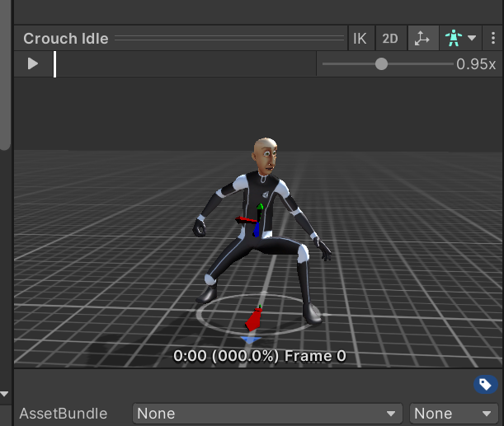Click the Crouch Idle preview title
This screenshot has width=504, height=426.
pos(66,39)
